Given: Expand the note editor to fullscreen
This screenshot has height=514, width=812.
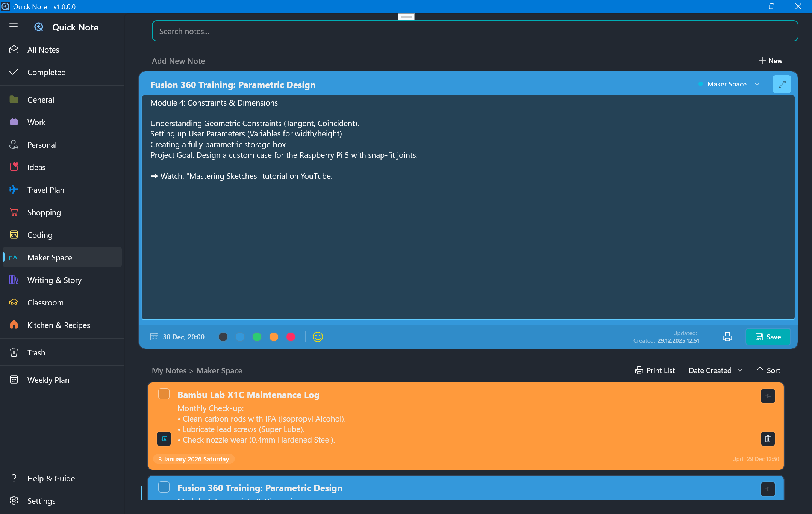Looking at the screenshot, I should [782, 84].
